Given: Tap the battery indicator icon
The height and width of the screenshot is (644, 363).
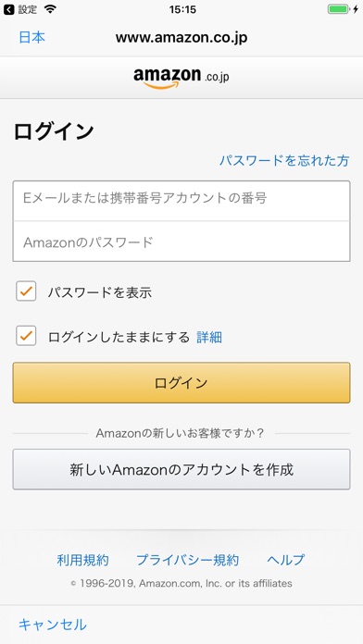Looking at the screenshot, I should 338,9.
